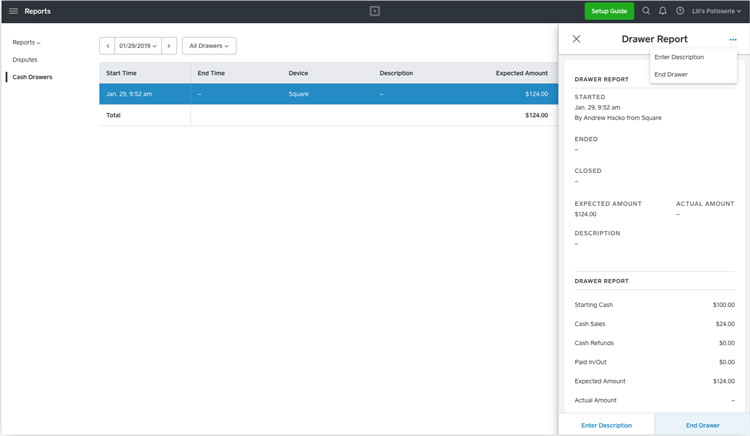Screen dimensions: 750x436
Task: Open the notifications bell
Action: coord(662,11)
